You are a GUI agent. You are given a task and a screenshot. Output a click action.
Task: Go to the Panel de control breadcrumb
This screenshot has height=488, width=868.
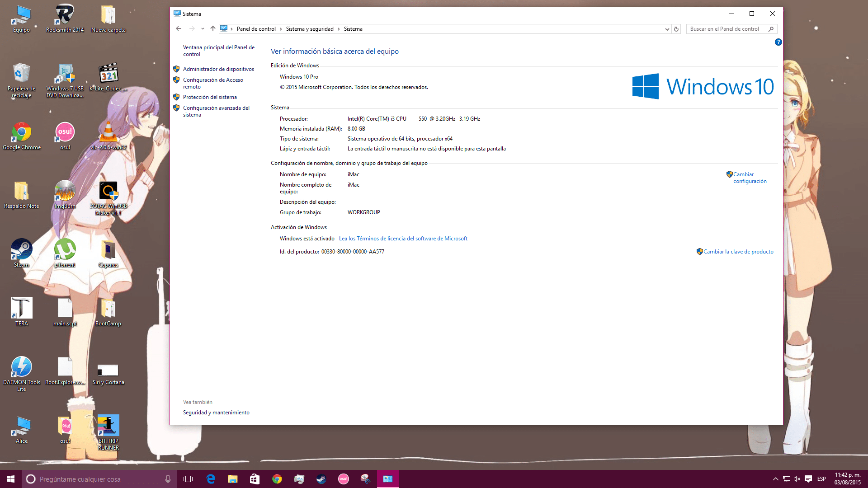coord(256,29)
